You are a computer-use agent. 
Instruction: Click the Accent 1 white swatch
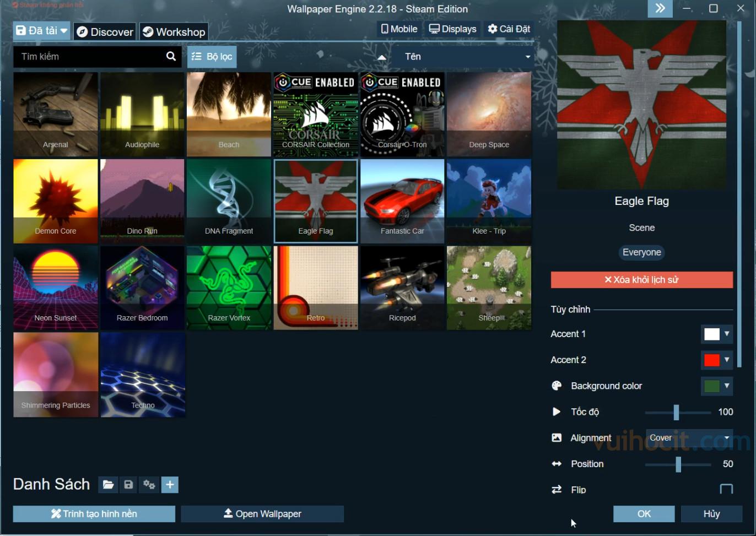pyautogui.click(x=711, y=334)
